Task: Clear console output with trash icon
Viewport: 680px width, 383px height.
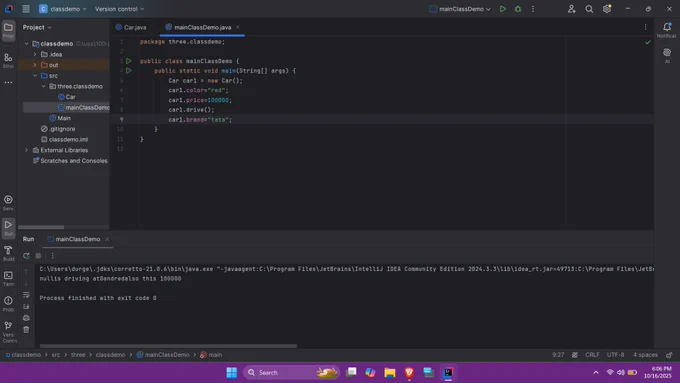Action: (26, 330)
